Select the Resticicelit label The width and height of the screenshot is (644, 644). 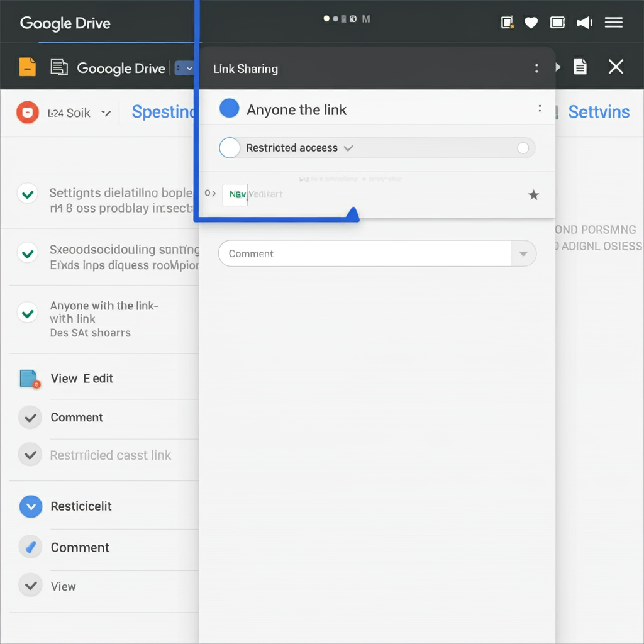(81, 506)
